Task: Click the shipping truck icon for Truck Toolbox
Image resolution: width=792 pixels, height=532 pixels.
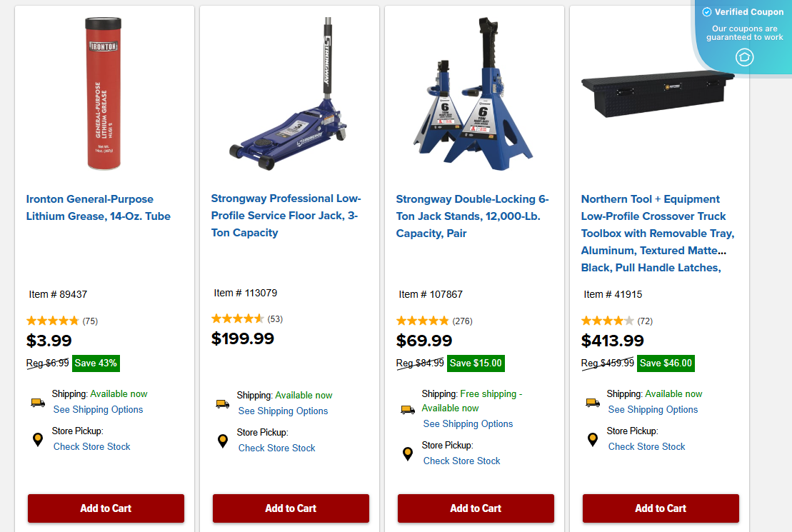Action: point(593,402)
